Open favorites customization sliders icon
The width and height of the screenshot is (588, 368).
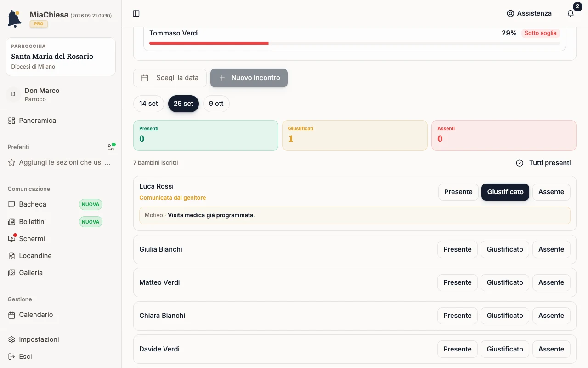[x=111, y=147]
